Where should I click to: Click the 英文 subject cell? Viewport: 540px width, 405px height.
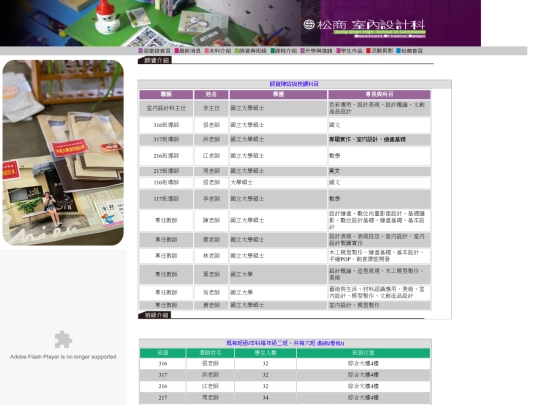379,171
